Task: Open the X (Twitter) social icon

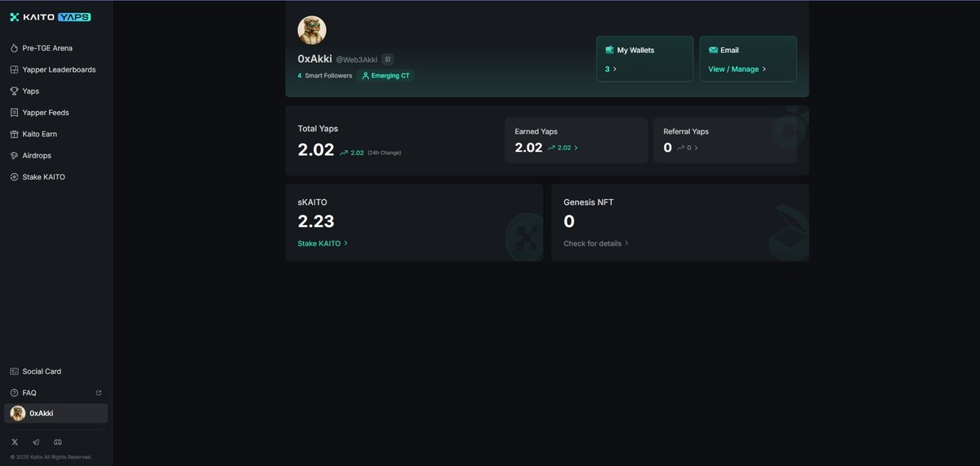Action: click(14, 442)
